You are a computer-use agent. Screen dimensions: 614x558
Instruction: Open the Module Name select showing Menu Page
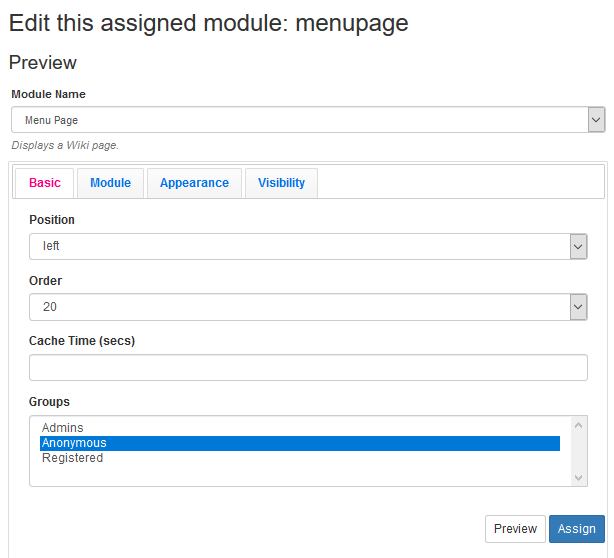coord(300,120)
